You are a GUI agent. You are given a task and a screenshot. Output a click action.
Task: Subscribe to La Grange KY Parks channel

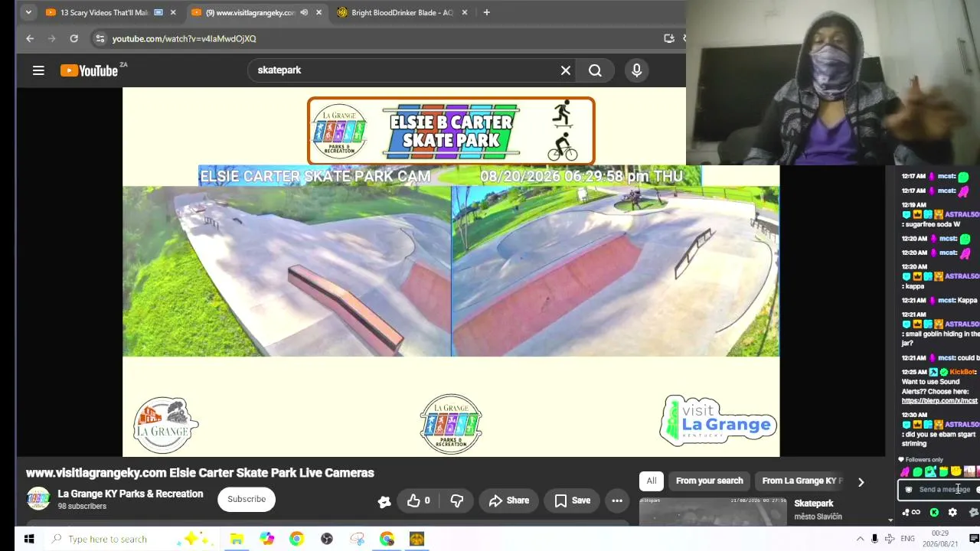[247, 499]
